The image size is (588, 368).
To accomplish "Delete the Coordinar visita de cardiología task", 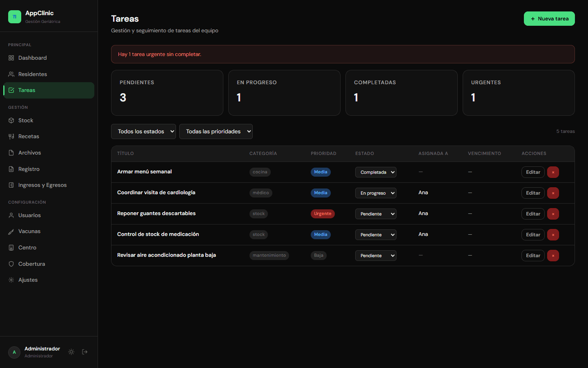I will click(553, 193).
